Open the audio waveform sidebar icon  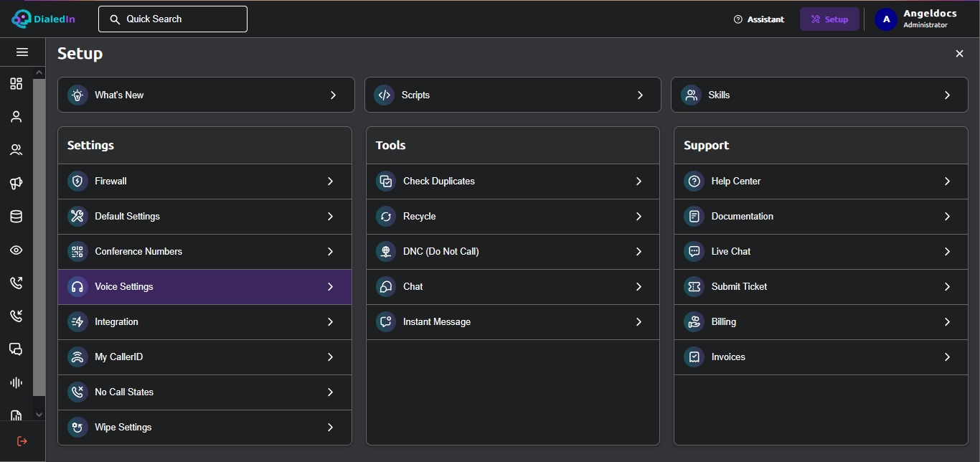[16, 383]
